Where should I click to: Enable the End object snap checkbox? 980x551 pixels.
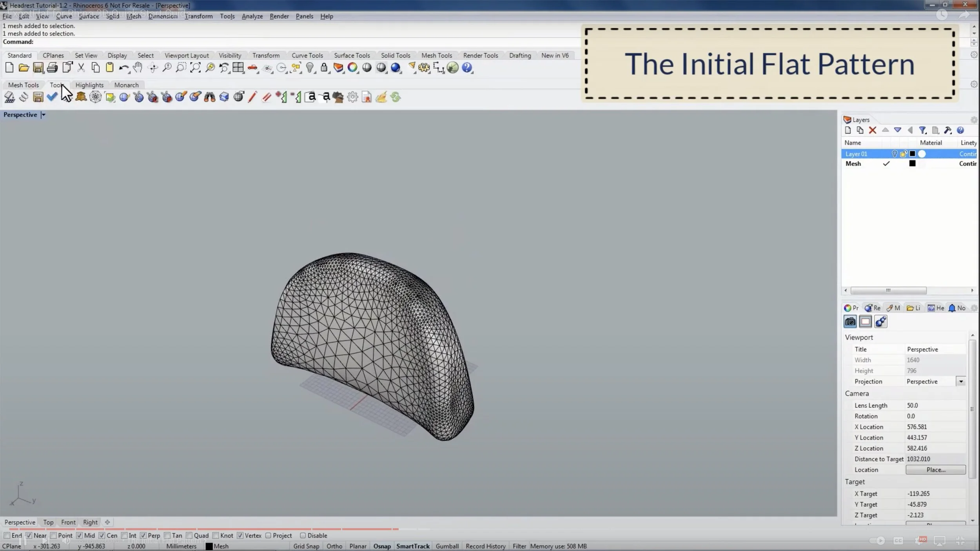[x=7, y=535]
